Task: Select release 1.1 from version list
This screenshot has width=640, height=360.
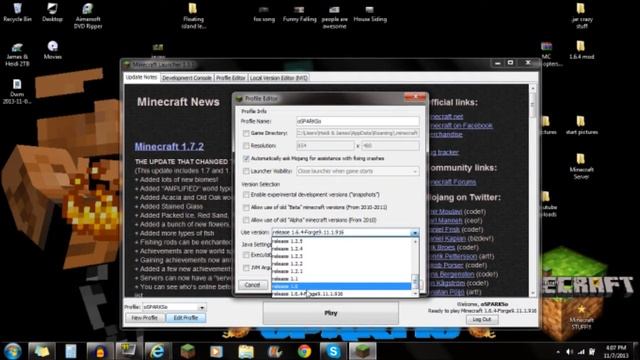Action: click(x=342, y=279)
